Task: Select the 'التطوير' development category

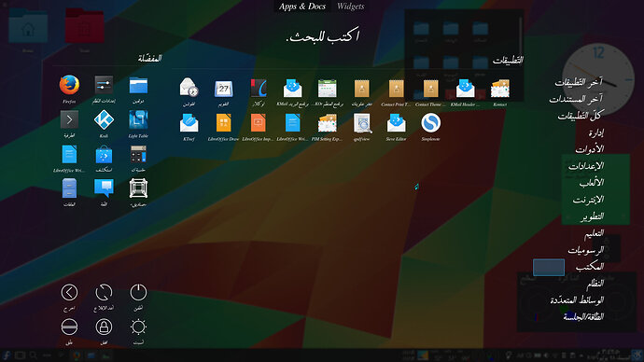Action: click(593, 216)
